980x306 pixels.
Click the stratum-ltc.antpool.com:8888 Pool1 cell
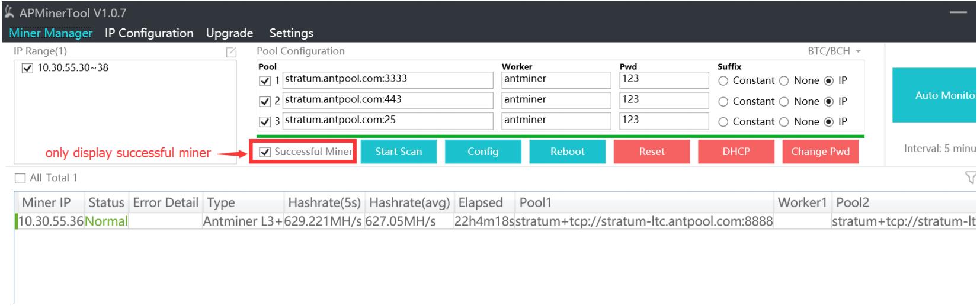click(644, 221)
